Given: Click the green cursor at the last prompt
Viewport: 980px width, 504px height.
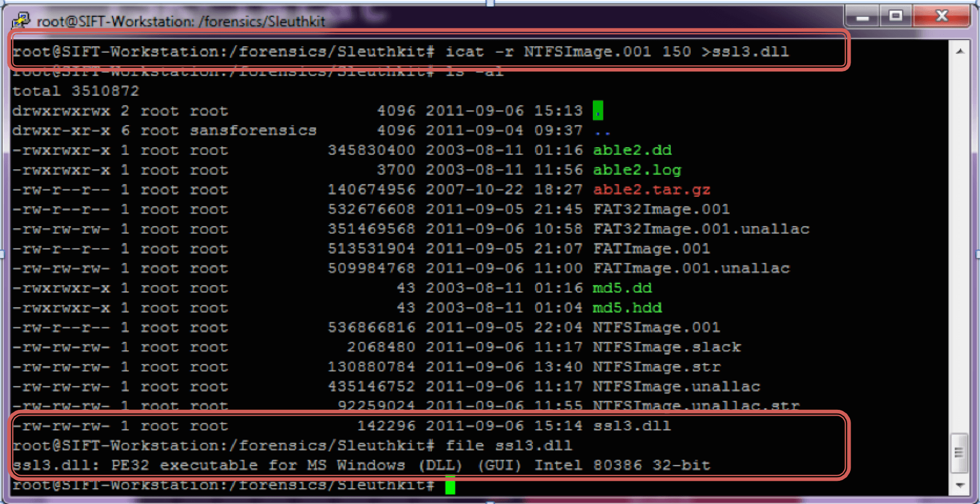Looking at the screenshot, I should 450,485.
